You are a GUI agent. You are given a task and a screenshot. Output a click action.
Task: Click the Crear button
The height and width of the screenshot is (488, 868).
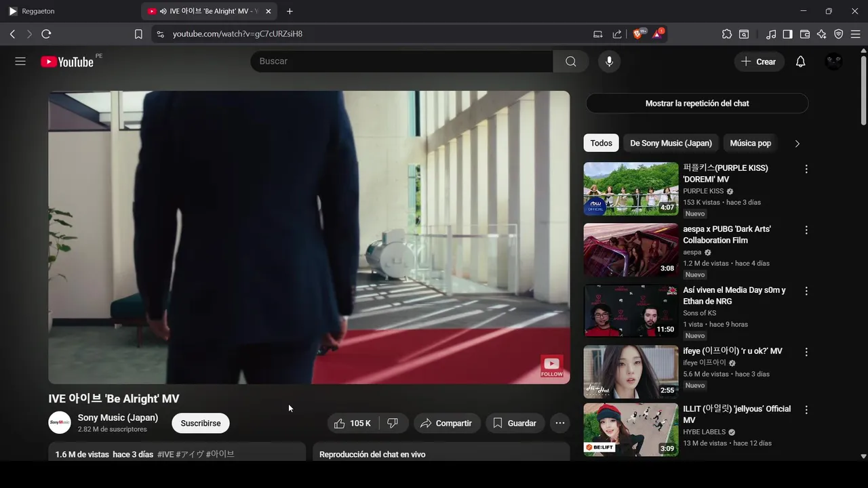click(x=759, y=62)
